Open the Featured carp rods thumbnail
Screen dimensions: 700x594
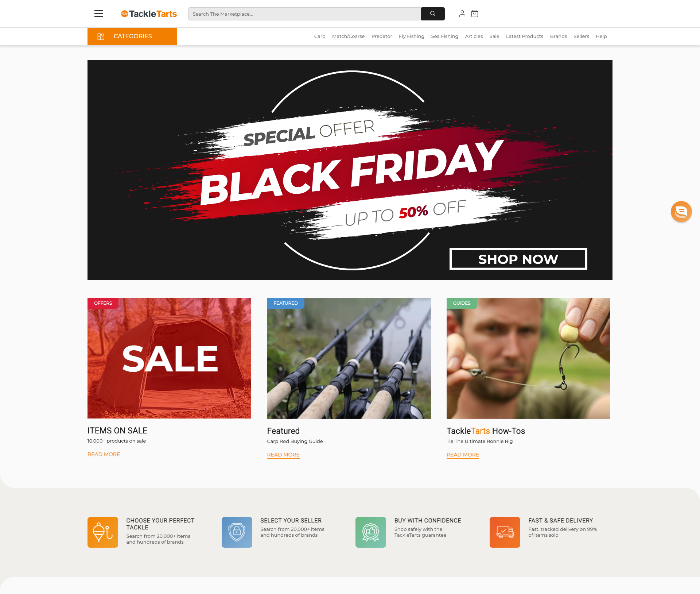coord(349,358)
